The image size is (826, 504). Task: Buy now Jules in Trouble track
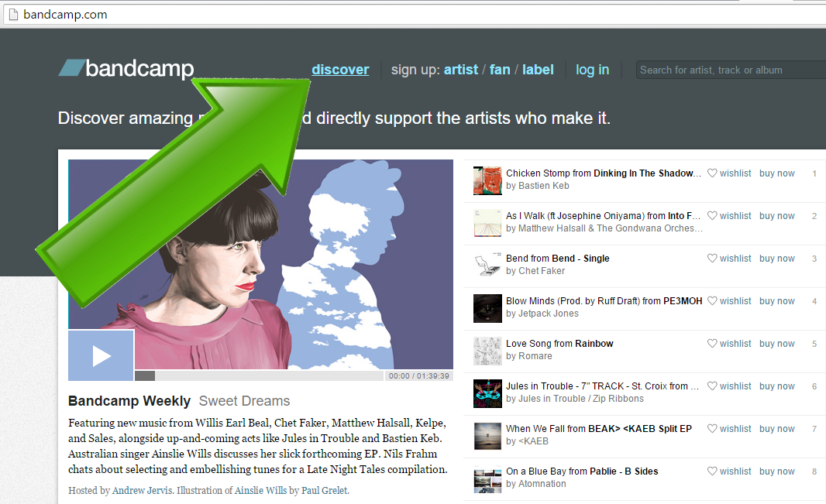point(776,386)
